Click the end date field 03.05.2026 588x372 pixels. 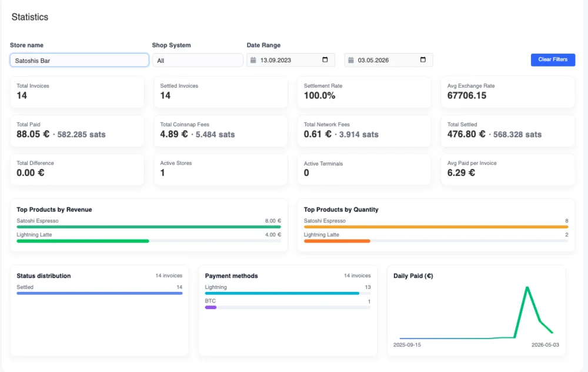point(389,60)
